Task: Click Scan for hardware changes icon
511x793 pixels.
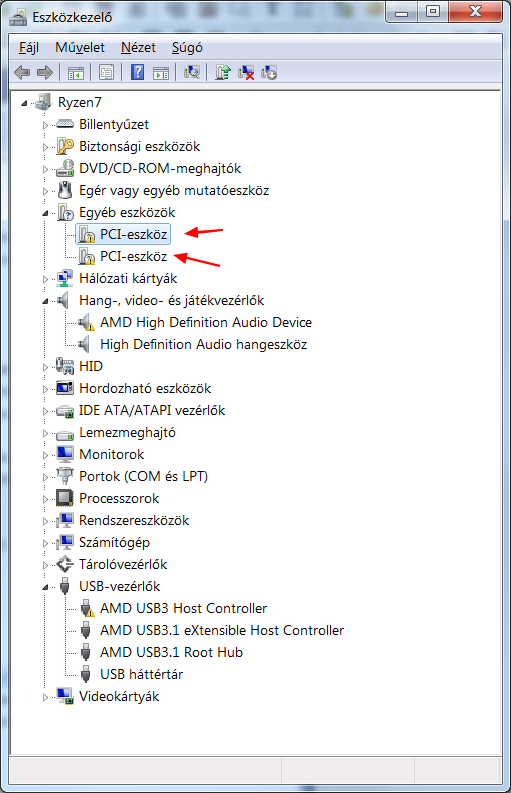Action: [192, 72]
